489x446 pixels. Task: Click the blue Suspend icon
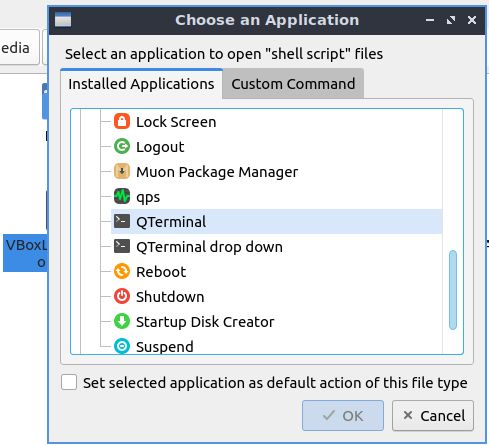point(122,346)
